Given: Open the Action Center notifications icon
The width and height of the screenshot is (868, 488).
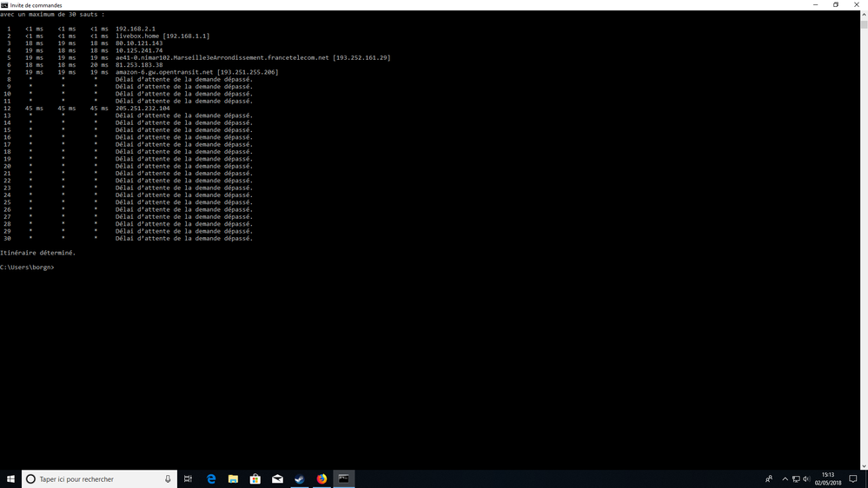Looking at the screenshot, I should tap(853, 479).
